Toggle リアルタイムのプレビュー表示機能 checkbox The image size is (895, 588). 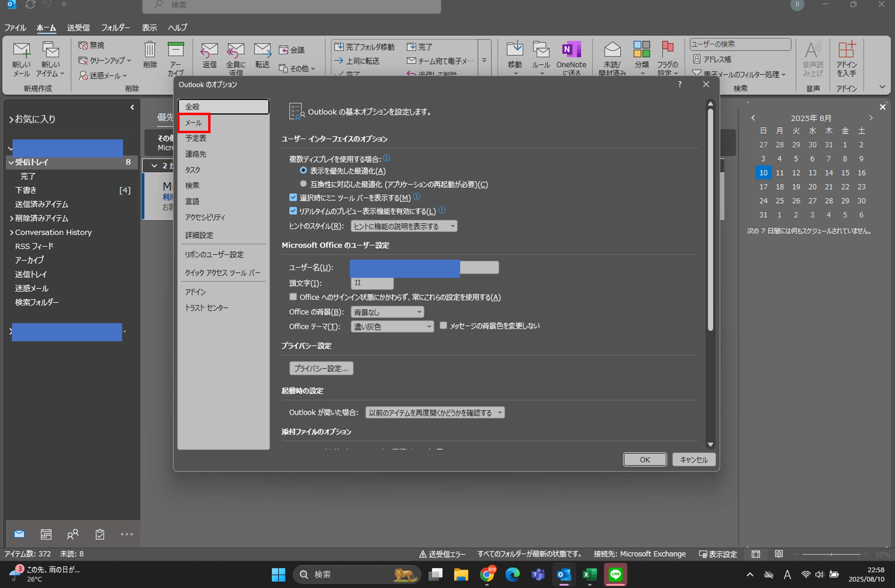pyautogui.click(x=293, y=211)
